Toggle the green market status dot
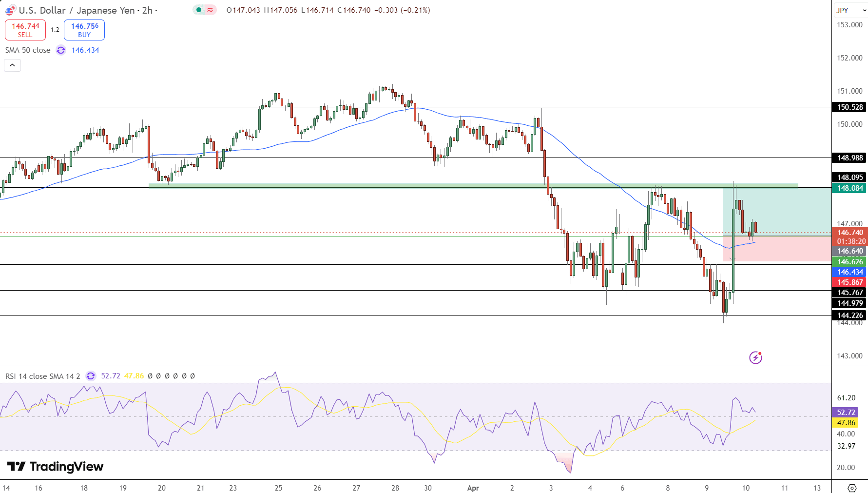 tap(199, 10)
